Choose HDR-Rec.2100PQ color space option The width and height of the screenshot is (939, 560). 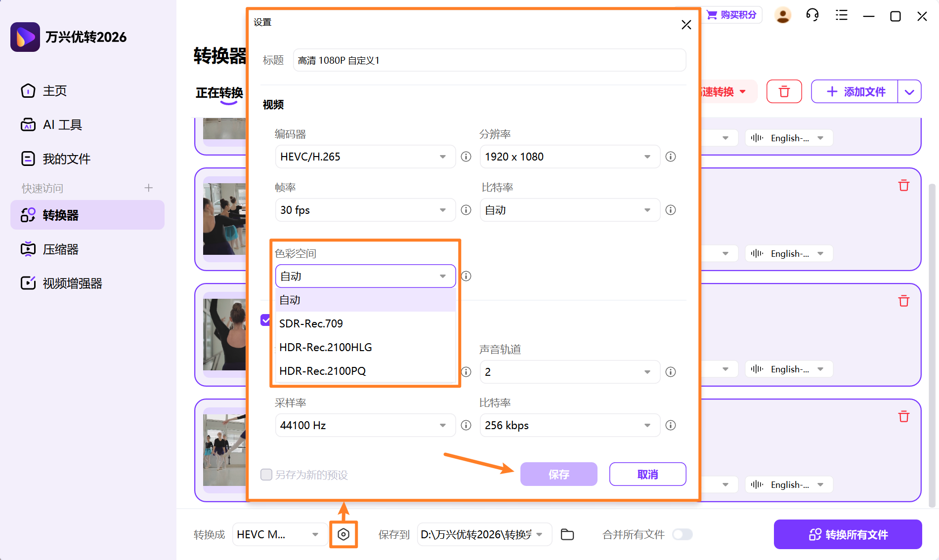(x=323, y=371)
